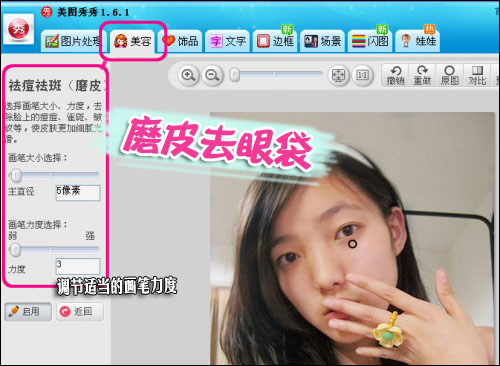Click the zoom out magnifier icon

coord(212,76)
